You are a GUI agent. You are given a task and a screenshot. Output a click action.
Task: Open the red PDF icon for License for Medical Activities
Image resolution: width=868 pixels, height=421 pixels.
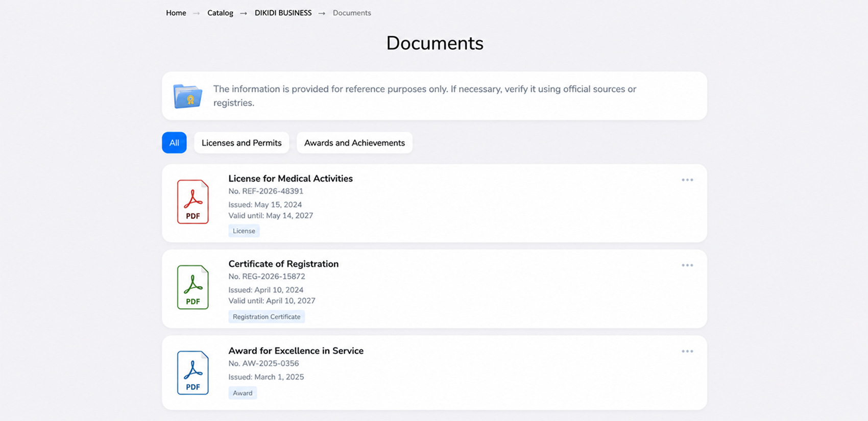coord(193,202)
